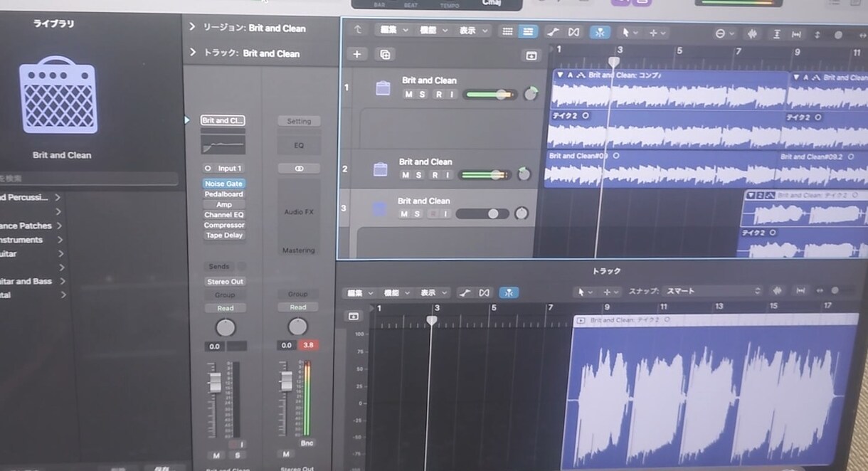Expand the リージョン inspector section
Screen dimensions: 868x471
coord(192,28)
